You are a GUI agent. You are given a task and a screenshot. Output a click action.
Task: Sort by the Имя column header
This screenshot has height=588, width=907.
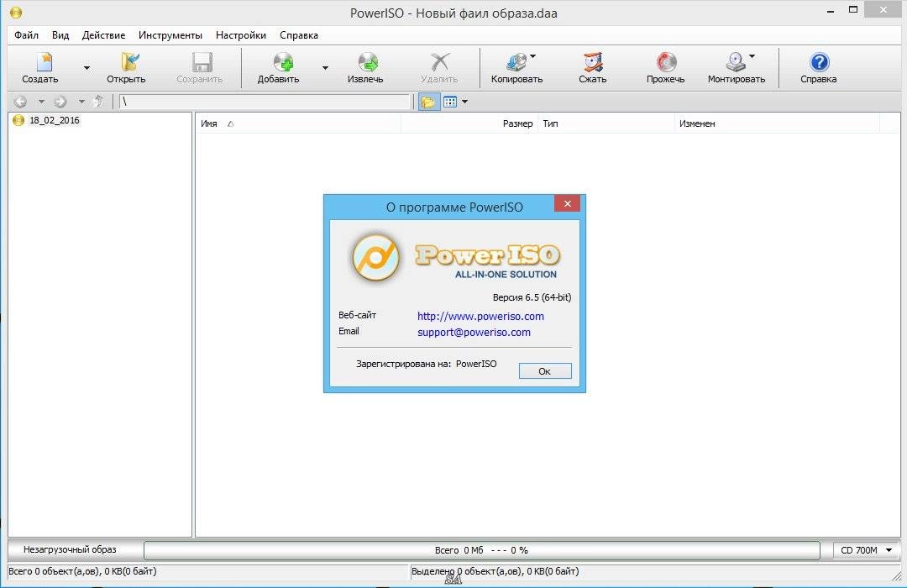click(298, 123)
